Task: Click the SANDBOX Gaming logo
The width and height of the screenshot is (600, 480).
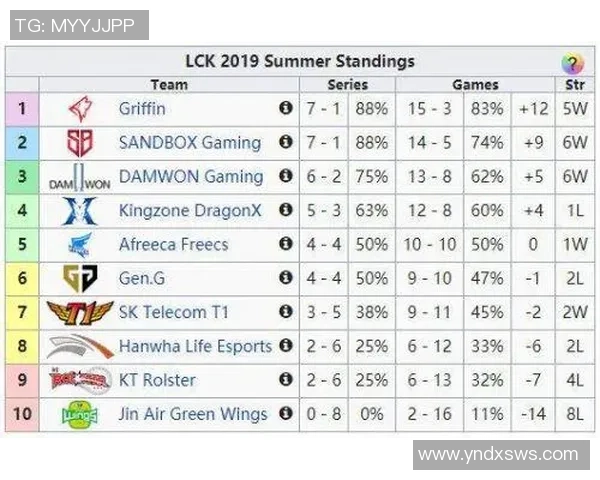Action: pos(79,142)
